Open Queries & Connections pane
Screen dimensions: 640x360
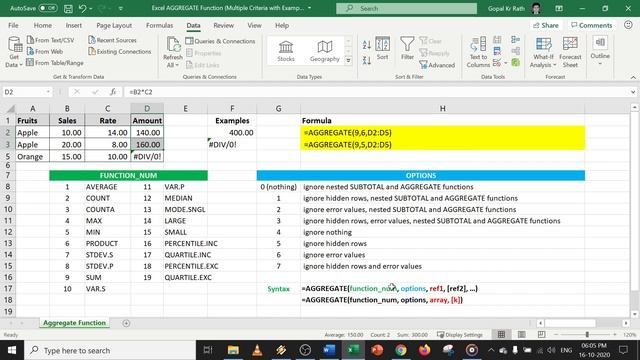coord(220,41)
